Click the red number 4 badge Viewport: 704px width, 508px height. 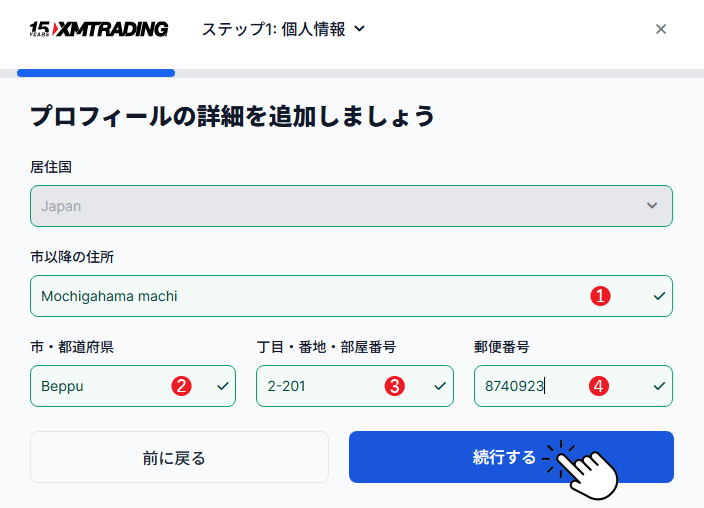pos(598,386)
